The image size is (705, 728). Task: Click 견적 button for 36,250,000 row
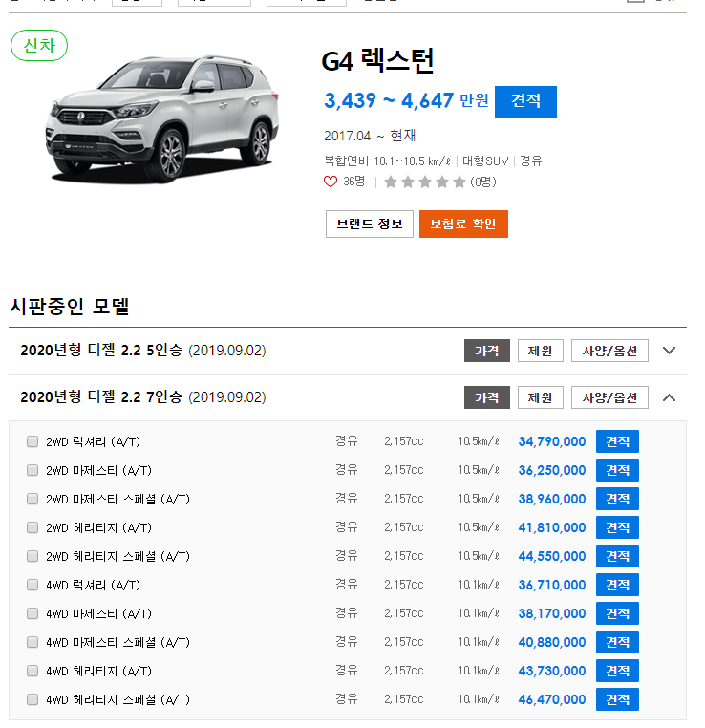tap(617, 470)
